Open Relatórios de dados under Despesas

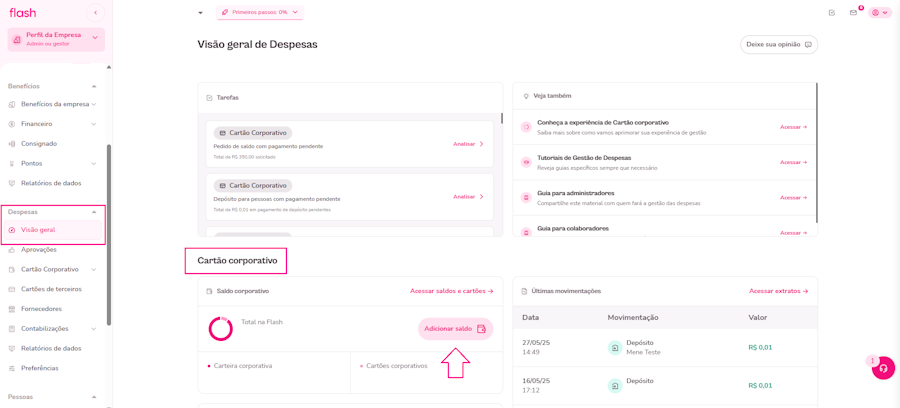pyautogui.click(x=53, y=348)
